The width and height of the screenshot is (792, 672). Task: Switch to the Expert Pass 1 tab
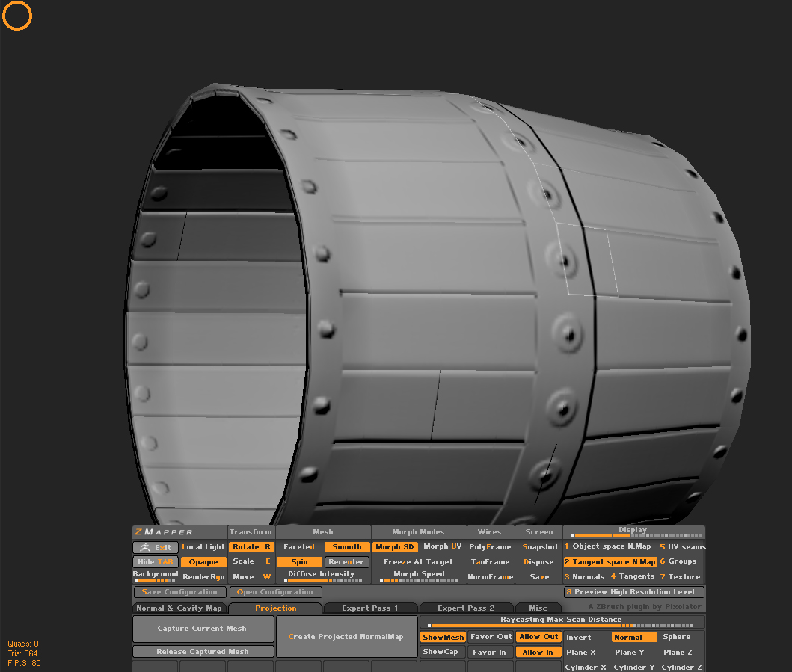pyautogui.click(x=370, y=608)
